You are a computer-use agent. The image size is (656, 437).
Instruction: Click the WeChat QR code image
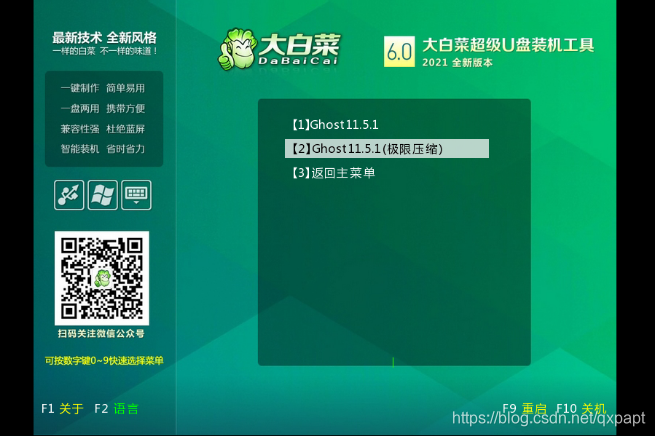click(x=102, y=278)
